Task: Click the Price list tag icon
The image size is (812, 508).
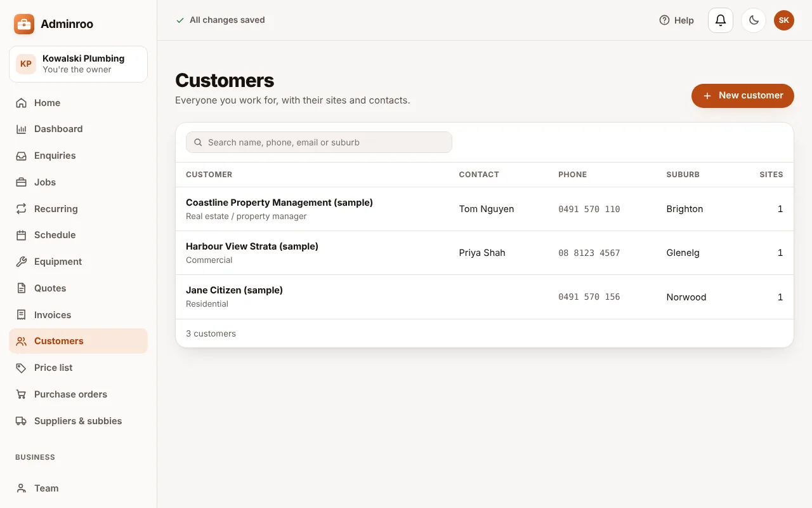Action: 22,368
